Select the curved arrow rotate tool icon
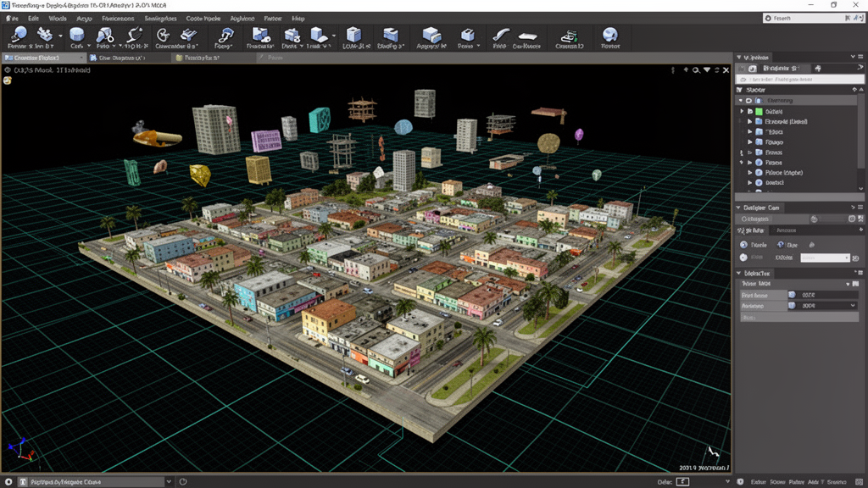 pyautogui.click(x=163, y=35)
